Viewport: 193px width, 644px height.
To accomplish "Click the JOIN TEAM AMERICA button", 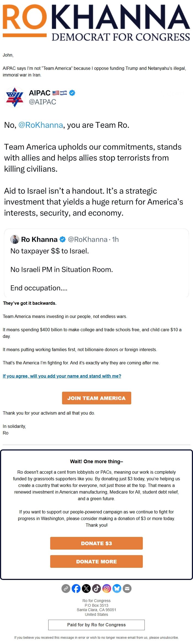I will click(x=96, y=398).
